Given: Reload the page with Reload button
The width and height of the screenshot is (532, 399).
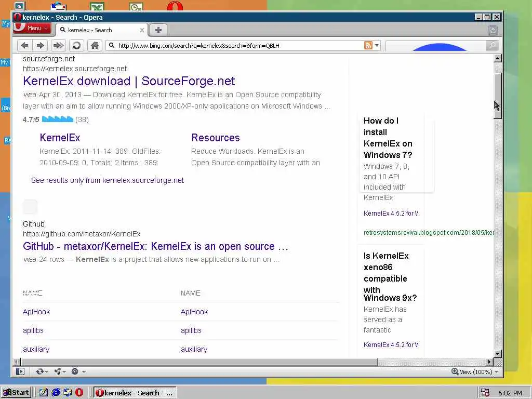Looking at the screenshot, I should click(76, 46).
